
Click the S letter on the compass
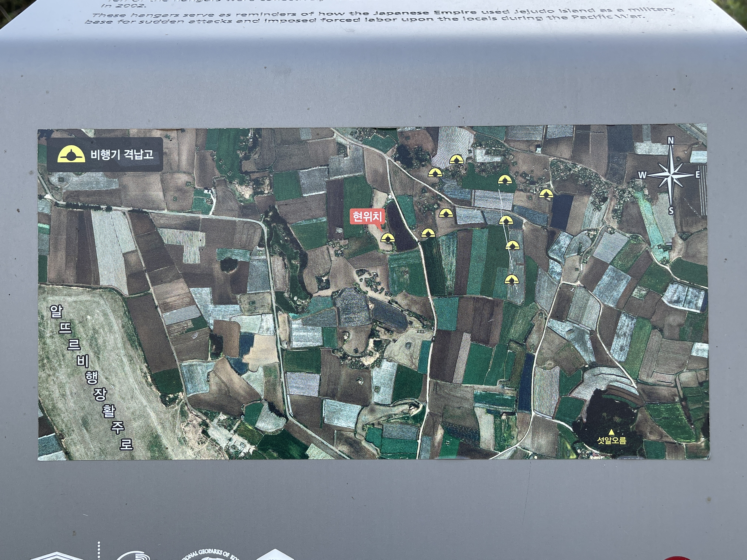[671, 211]
